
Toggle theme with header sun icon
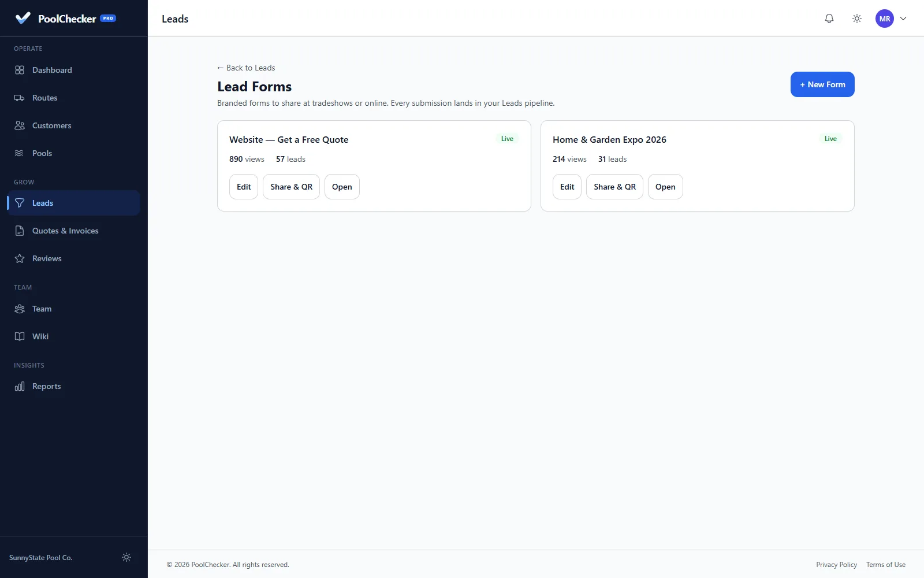coord(857,18)
